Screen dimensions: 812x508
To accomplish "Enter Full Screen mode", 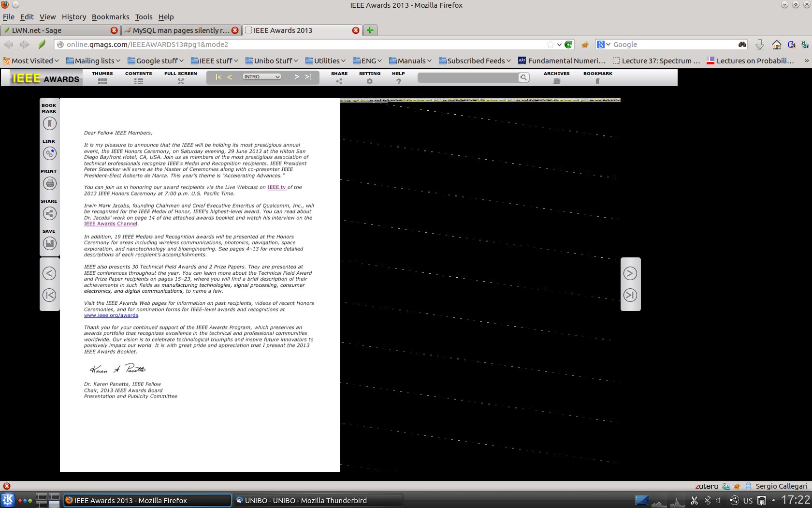I will pos(180,78).
